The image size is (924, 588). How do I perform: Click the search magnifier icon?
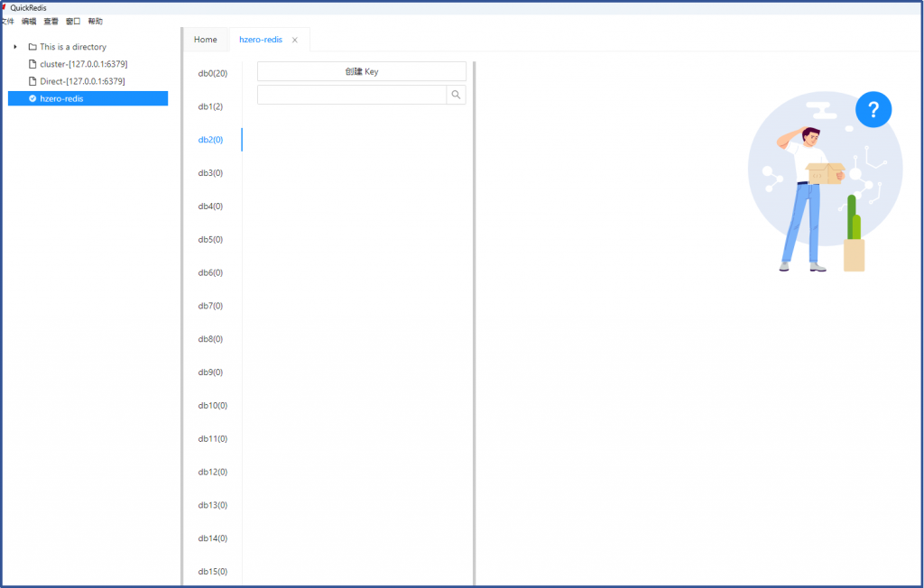point(456,95)
